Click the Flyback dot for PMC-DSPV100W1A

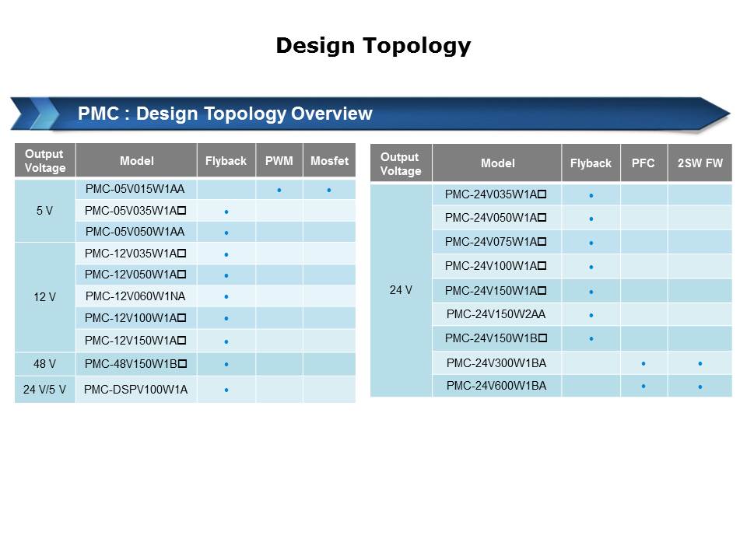(226, 390)
